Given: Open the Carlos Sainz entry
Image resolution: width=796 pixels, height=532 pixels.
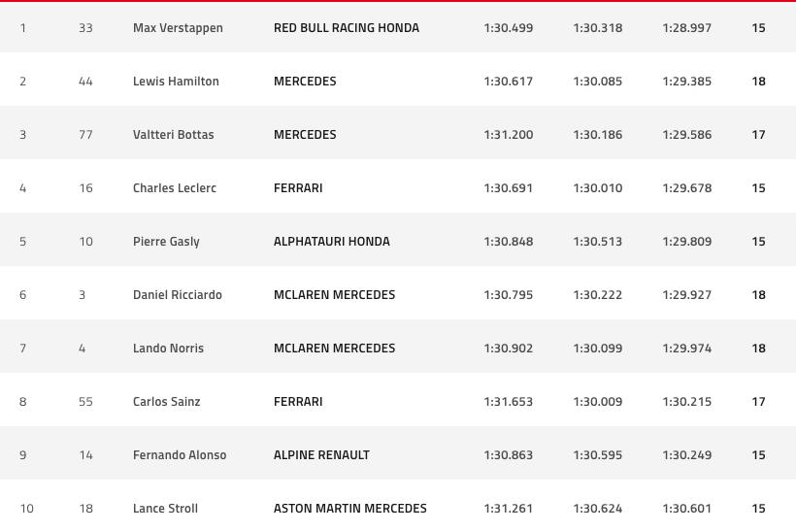Looking at the screenshot, I should coord(167,402).
